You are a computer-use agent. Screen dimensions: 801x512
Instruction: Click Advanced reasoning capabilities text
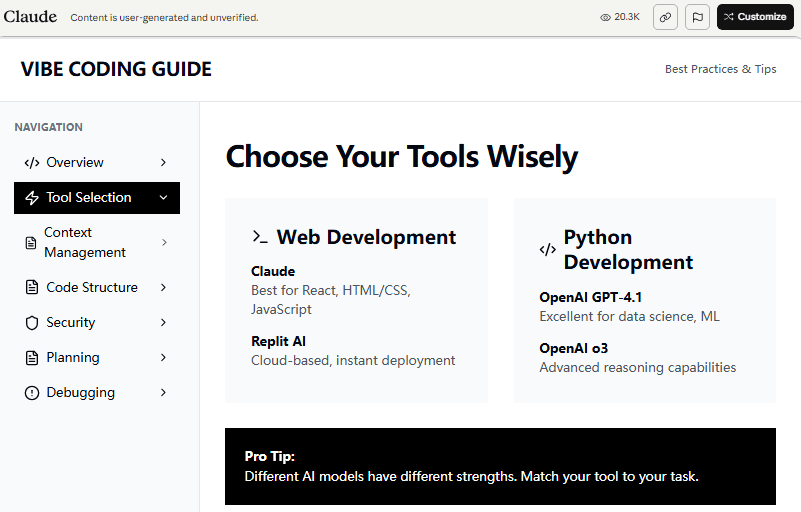[x=638, y=368]
